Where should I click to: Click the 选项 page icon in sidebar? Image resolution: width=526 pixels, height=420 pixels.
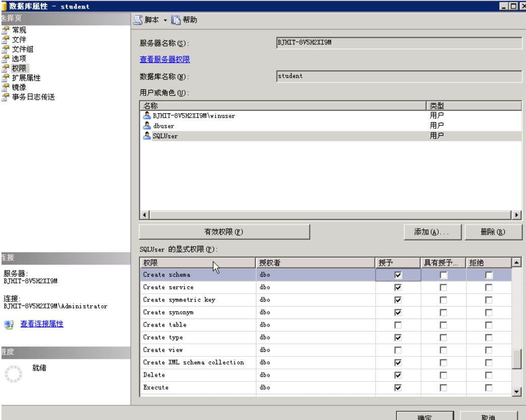[x=6, y=59]
